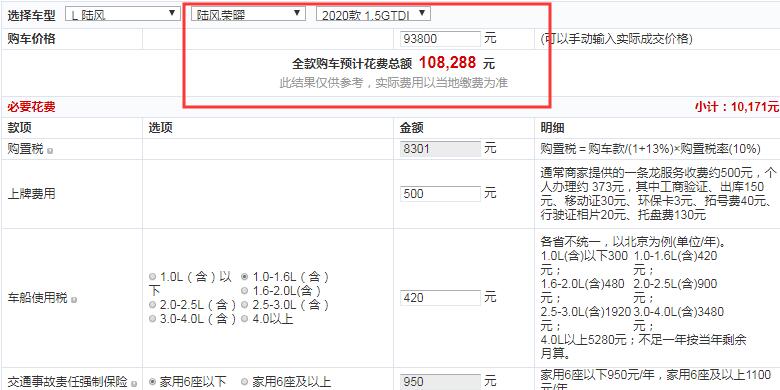
Task: Click the help icon next to 购置税
Action: tap(50, 150)
